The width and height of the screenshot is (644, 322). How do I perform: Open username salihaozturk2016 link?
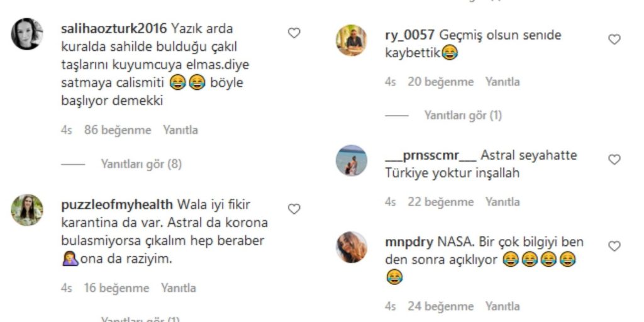(114, 29)
